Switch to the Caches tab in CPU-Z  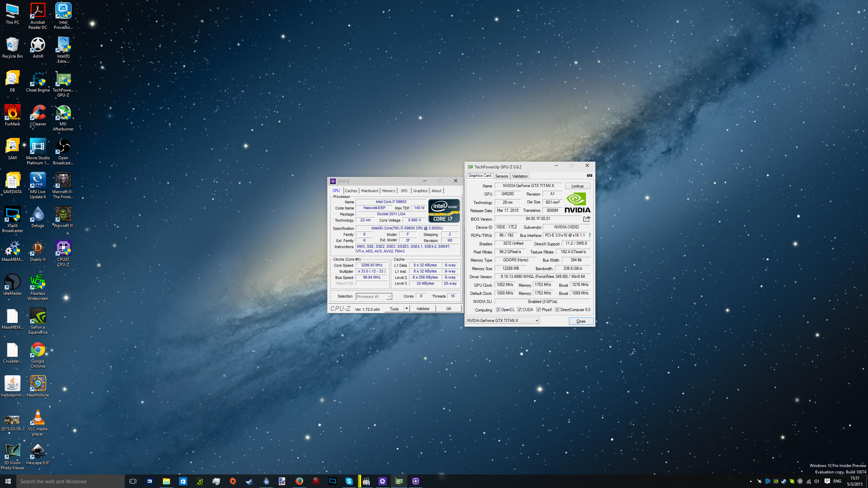(x=351, y=191)
